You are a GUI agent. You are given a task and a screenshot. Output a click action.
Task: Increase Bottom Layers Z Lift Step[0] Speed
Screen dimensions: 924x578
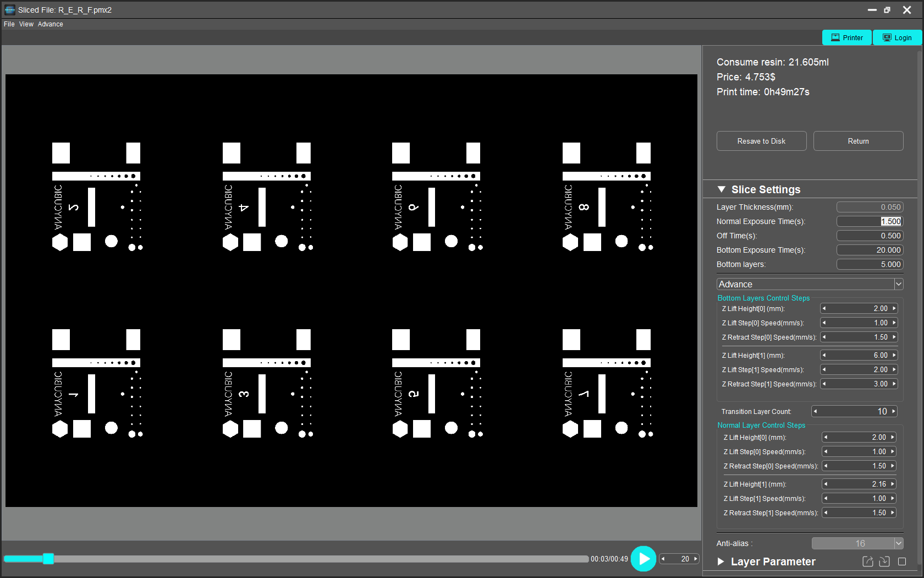click(894, 323)
